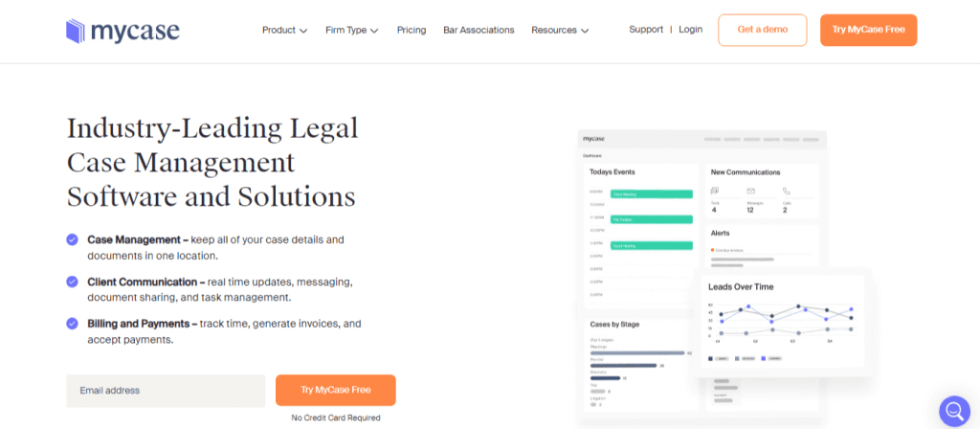This screenshot has height=429, width=980.
Task: Open the Support link
Action: click(646, 30)
